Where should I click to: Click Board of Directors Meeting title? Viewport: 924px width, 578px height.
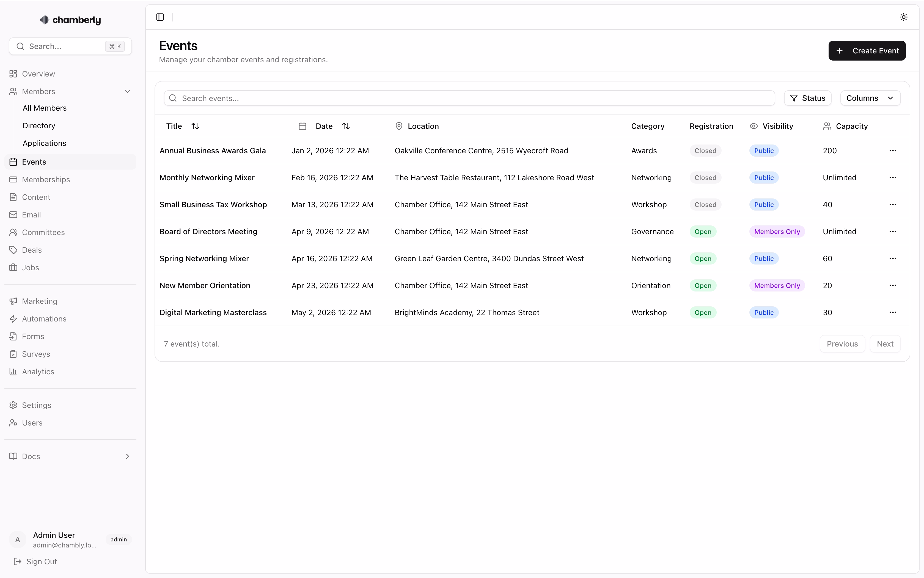(x=208, y=232)
